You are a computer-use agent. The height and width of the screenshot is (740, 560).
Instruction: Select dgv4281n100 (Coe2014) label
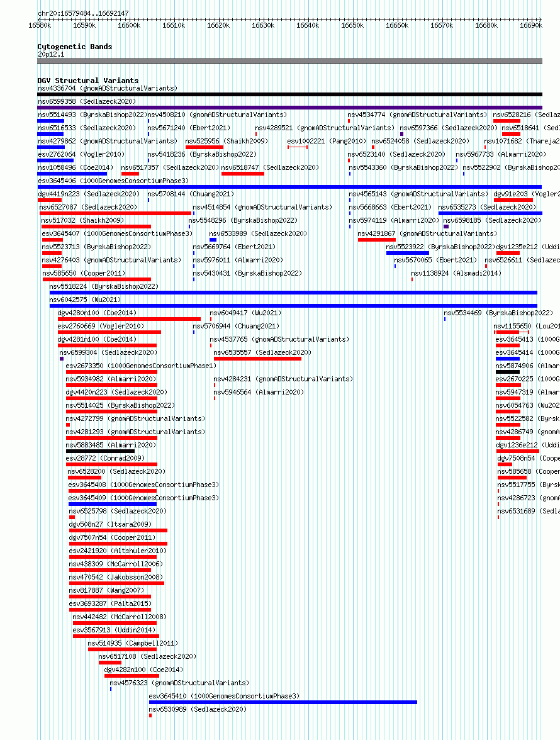pyautogui.click(x=97, y=339)
